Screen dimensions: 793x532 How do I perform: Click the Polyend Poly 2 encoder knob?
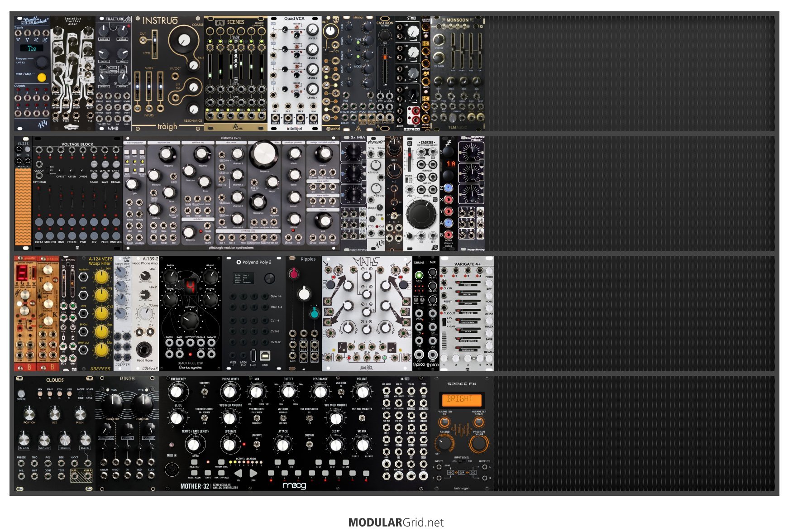[x=270, y=278]
